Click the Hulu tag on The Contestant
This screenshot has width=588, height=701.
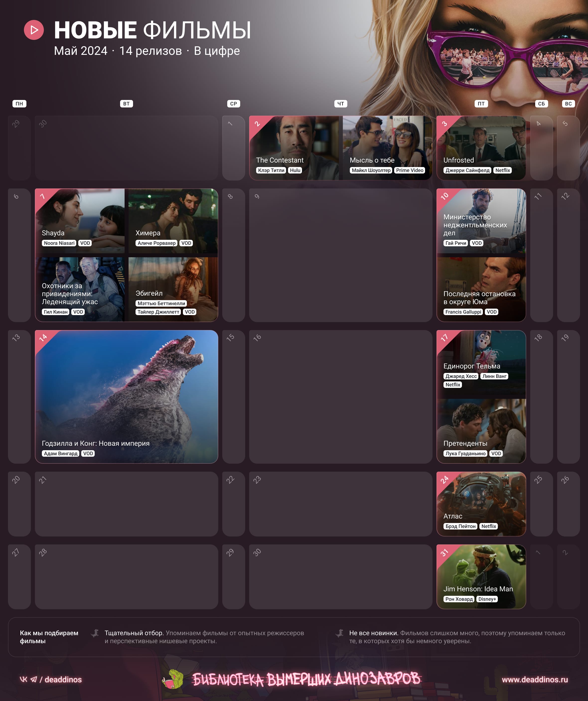coord(295,170)
